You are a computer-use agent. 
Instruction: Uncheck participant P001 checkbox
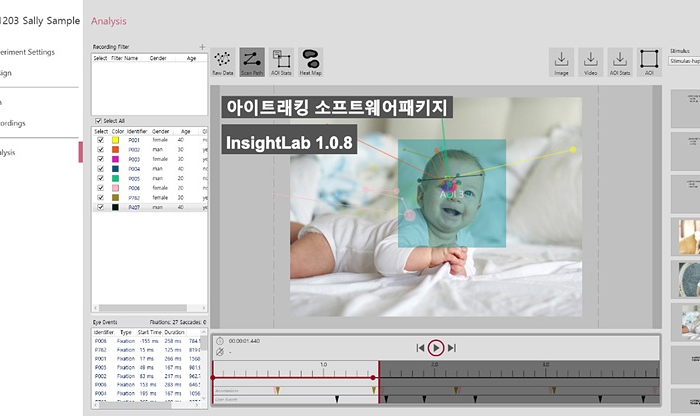coord(100,140)
